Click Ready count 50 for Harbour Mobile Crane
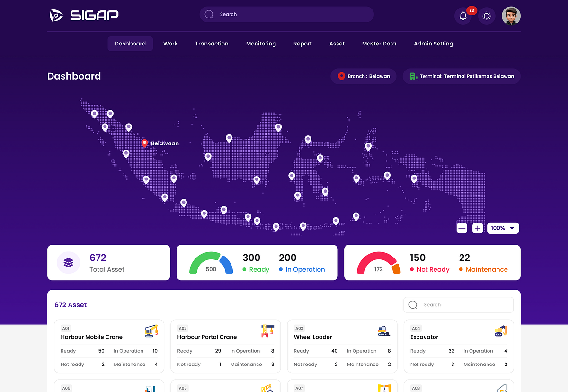The image size is (568, 392). pos(101,351)
